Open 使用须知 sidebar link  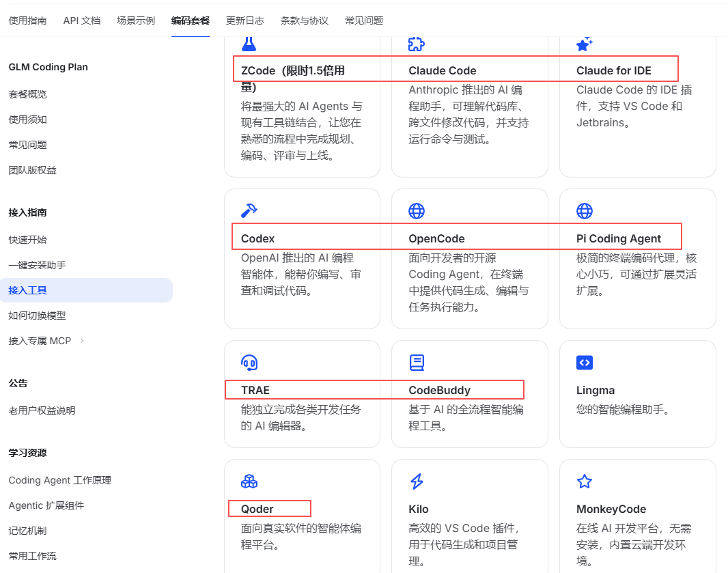(x=28, y=120)
